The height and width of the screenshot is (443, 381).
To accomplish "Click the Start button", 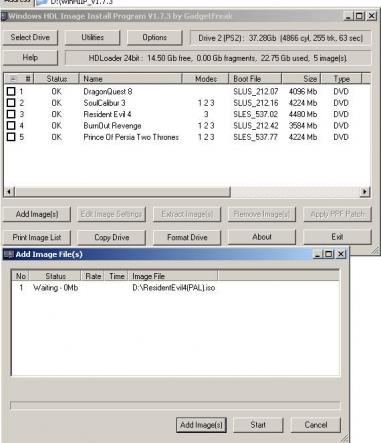I will click(x=258, y=425).
